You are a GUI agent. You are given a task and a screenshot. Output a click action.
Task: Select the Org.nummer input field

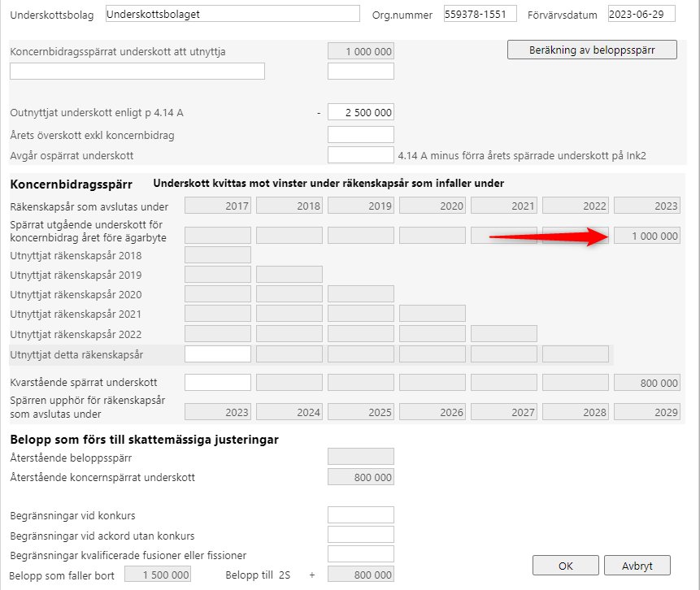pos(480,14)
